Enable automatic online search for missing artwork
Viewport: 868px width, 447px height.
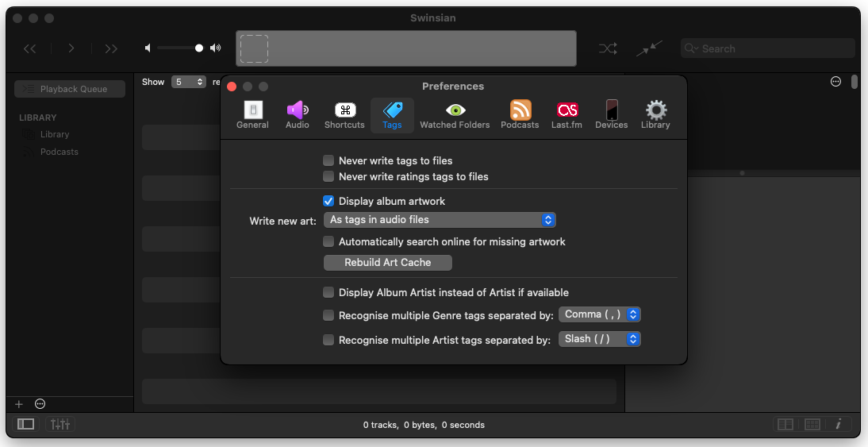[x=328, y=241]
